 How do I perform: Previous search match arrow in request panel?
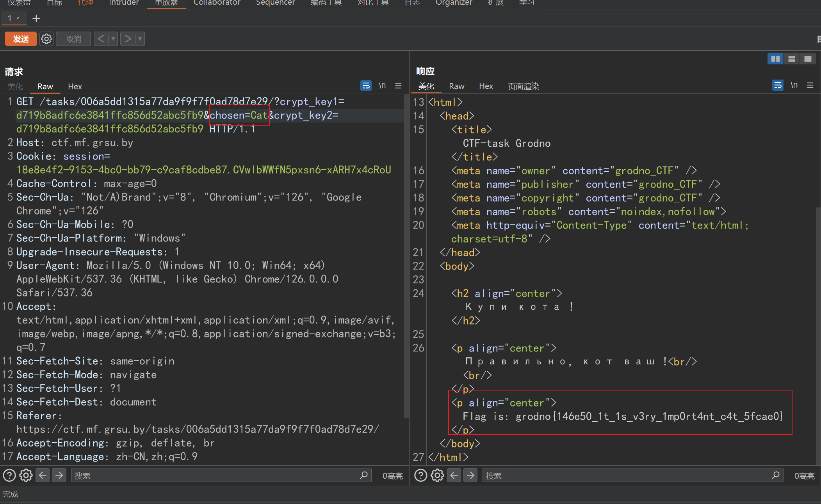tap(43, 475)
